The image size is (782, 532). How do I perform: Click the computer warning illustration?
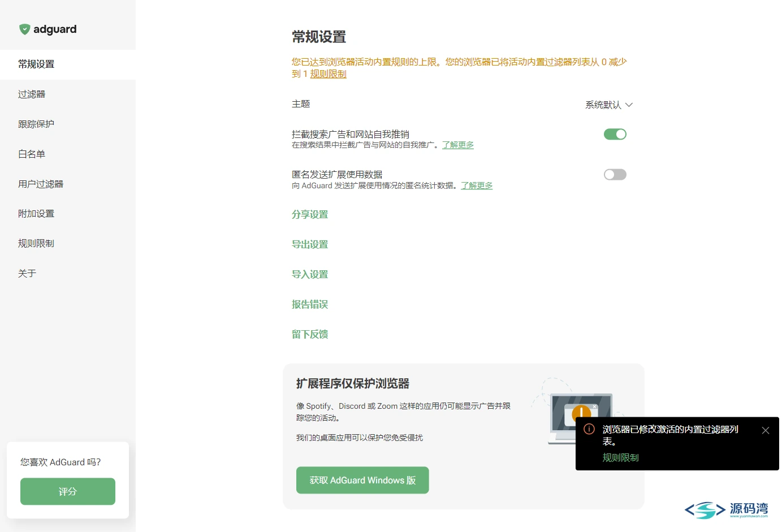point(580,412)
